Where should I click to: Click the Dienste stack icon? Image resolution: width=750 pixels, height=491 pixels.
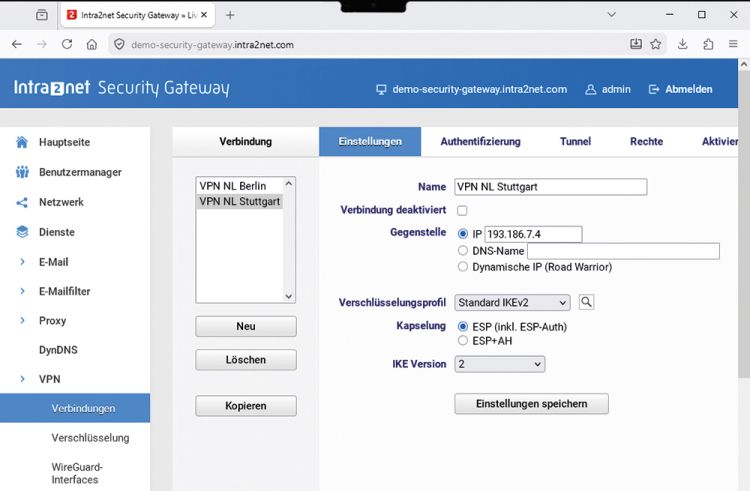(x=22, y=232)
